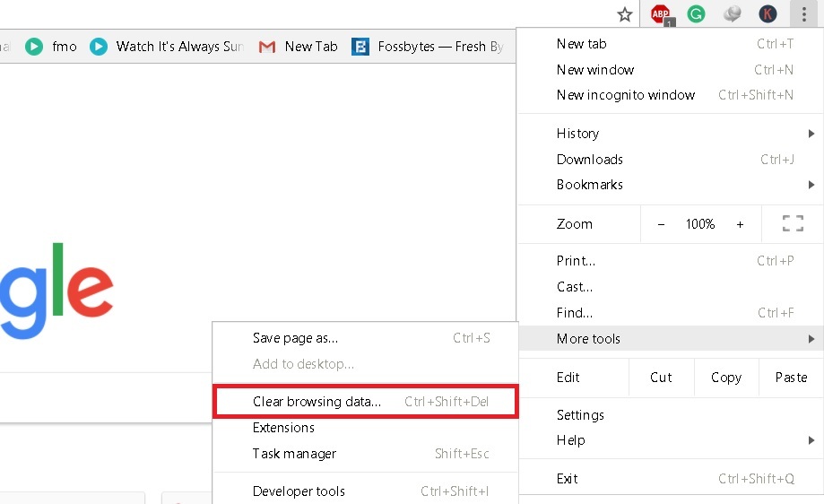The width and height of the screenshot is (824, 504).
Task: Open Task manager from More tools
Action: pyautogui.click(x=295, y=454)
